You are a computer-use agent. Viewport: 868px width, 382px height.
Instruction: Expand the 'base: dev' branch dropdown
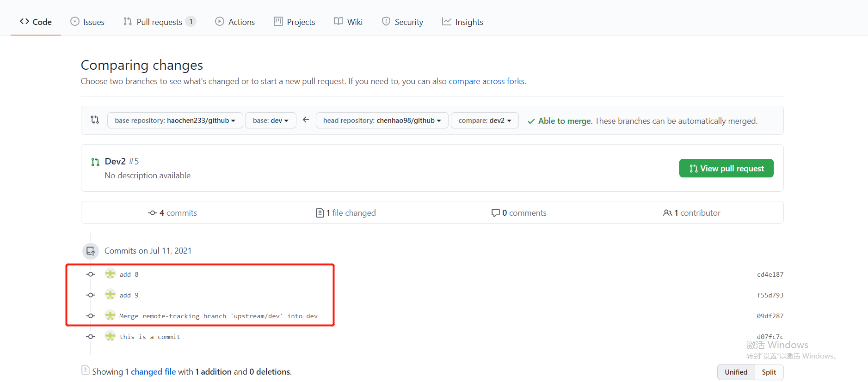tap(271, 121)
